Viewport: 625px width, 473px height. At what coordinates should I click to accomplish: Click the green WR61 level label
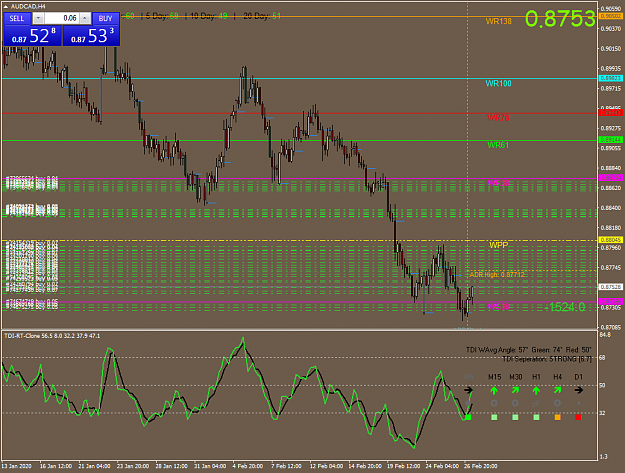pyautogui.click(x=498, y=145)
